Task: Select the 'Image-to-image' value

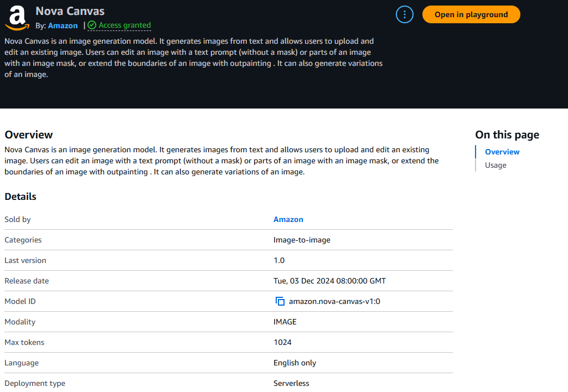Action: pos(302,240)
